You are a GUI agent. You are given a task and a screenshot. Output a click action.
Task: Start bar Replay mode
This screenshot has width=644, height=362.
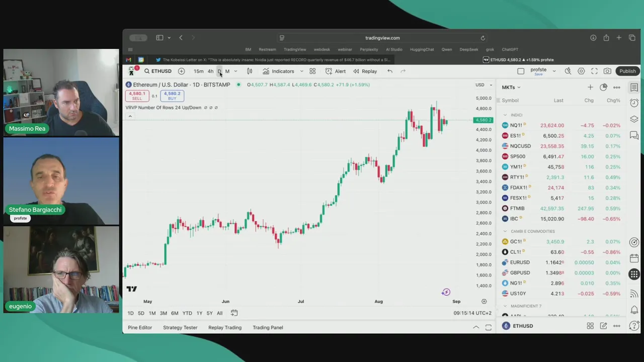365,71
